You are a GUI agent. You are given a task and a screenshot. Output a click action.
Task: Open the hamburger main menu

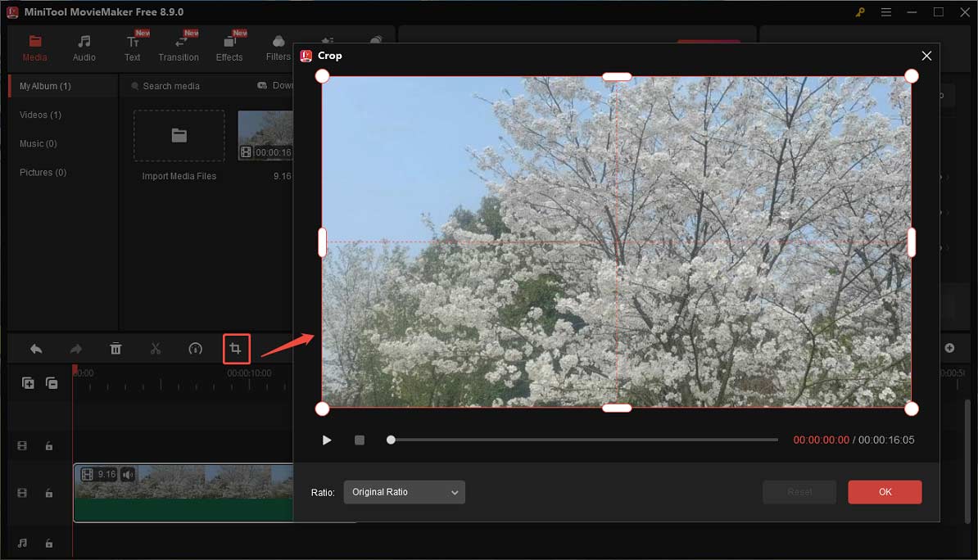click(885, 11)
